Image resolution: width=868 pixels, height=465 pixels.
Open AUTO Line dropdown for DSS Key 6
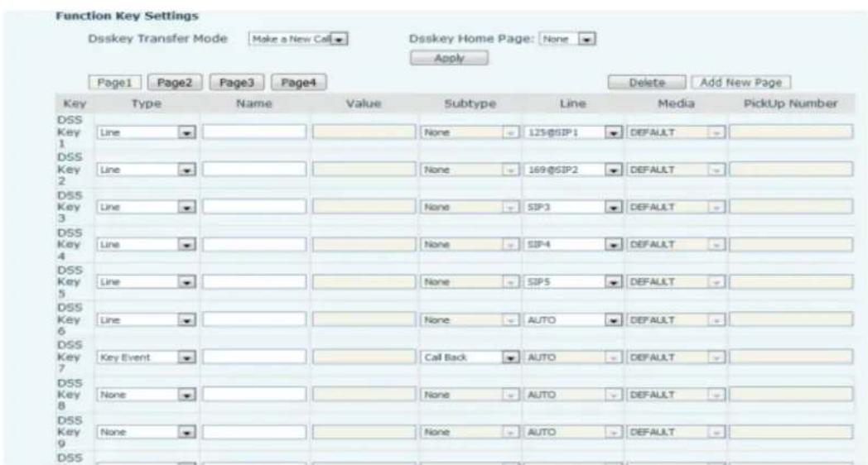[573, 319]
